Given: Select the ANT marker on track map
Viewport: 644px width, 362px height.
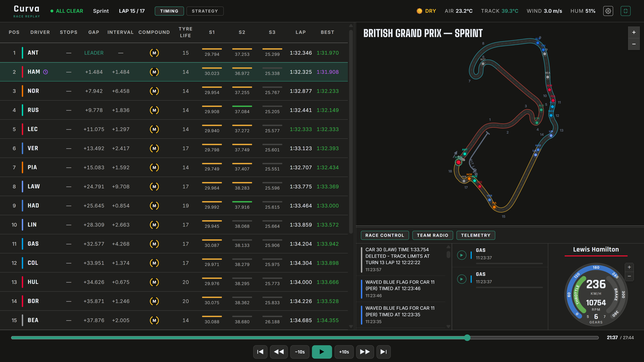Looking at the screenshot, I should 465,154.
